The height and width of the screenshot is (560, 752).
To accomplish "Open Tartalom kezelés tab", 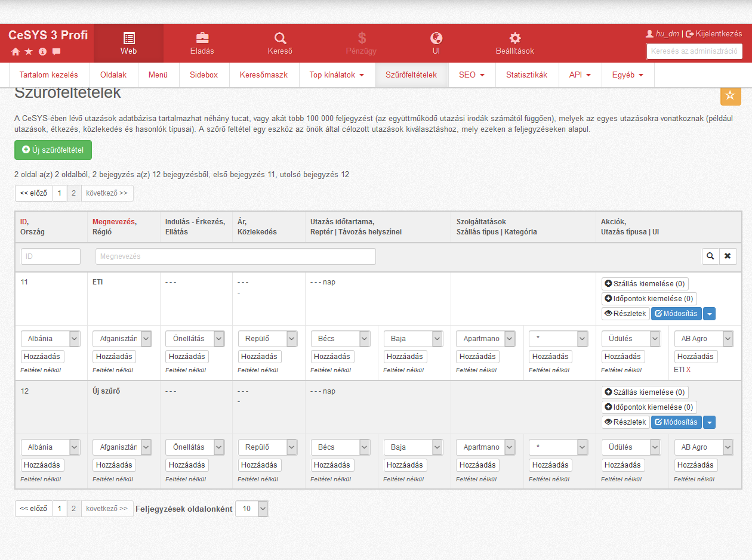I will [49, 75].
